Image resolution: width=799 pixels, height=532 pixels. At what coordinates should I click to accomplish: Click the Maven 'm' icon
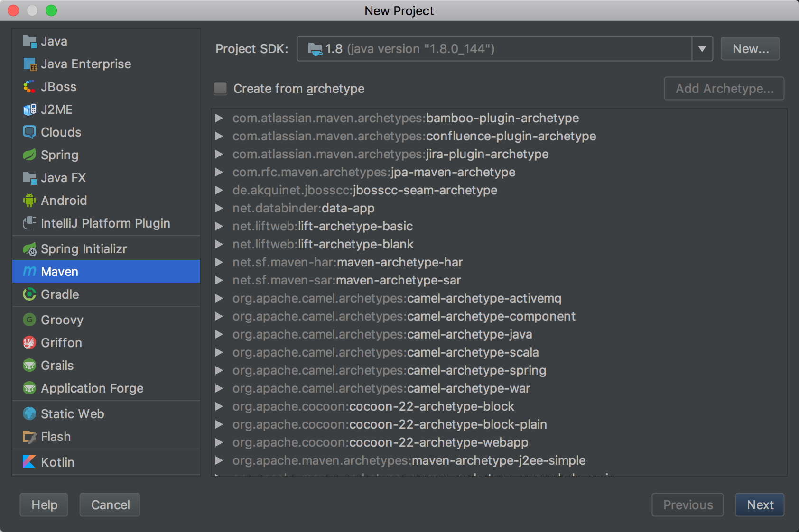(29, 271)
